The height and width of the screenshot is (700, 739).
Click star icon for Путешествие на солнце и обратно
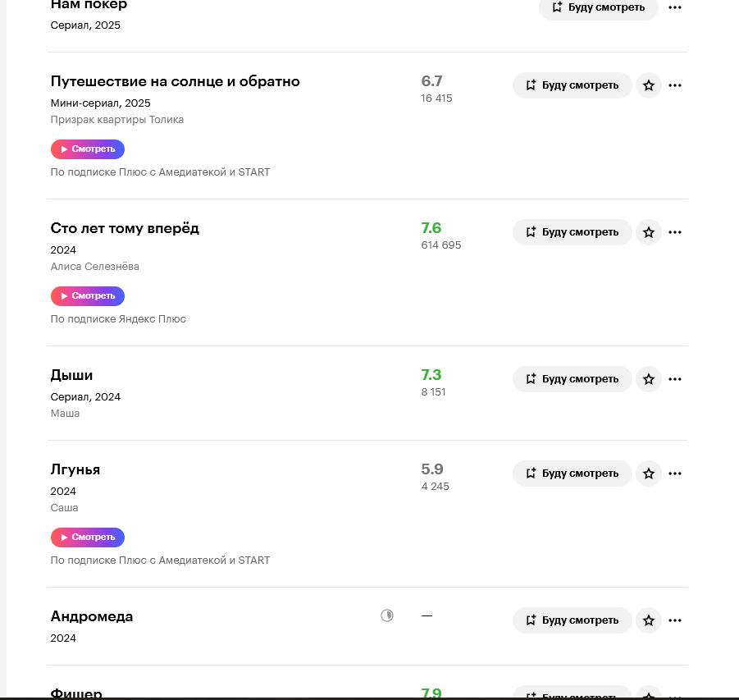649,85
